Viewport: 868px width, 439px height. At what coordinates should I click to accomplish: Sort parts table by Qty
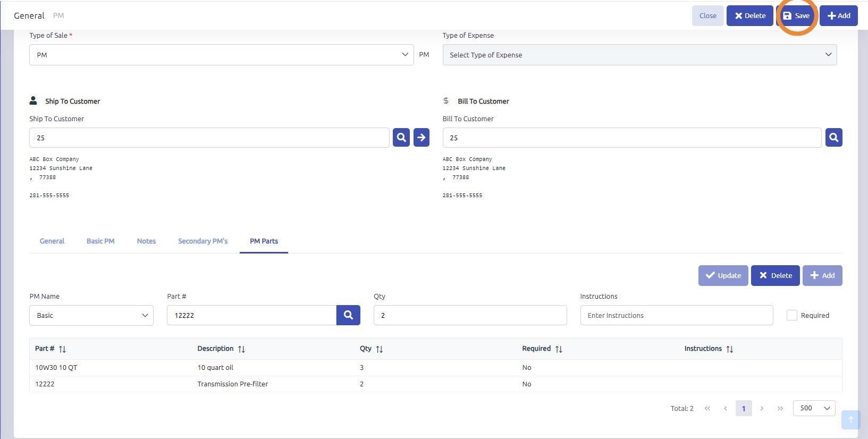(379, 349)
